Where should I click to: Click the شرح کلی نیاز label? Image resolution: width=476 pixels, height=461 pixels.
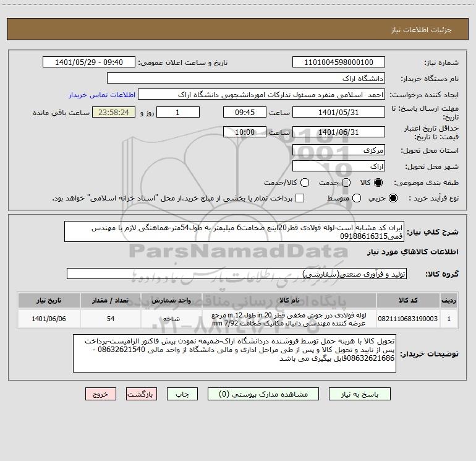tap(433, 232)
